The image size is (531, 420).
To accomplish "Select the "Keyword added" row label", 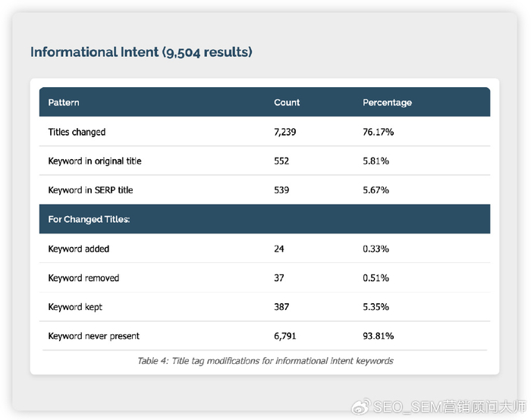I will pos(78,249).
